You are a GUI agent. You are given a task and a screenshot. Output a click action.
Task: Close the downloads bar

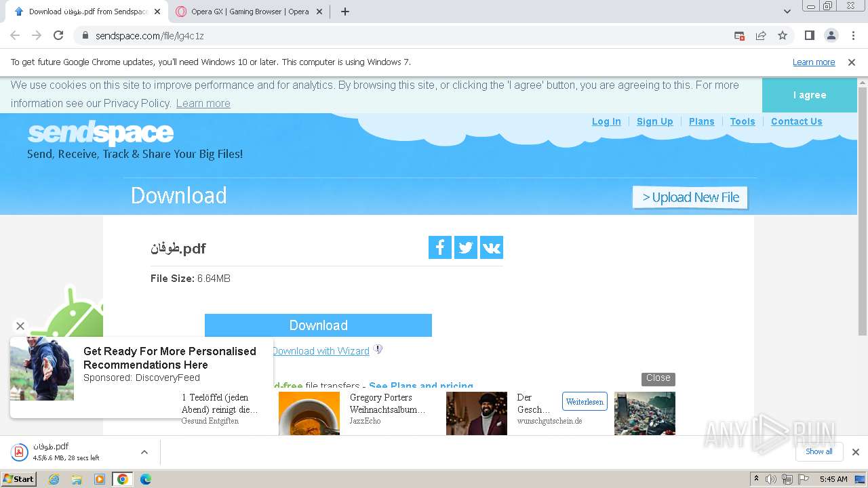(855, 452)
